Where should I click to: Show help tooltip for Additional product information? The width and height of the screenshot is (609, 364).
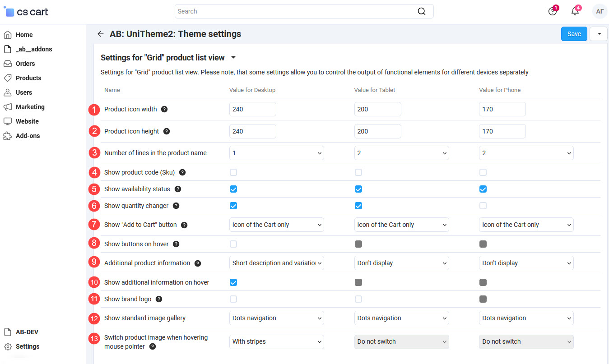tap(198, 263)
